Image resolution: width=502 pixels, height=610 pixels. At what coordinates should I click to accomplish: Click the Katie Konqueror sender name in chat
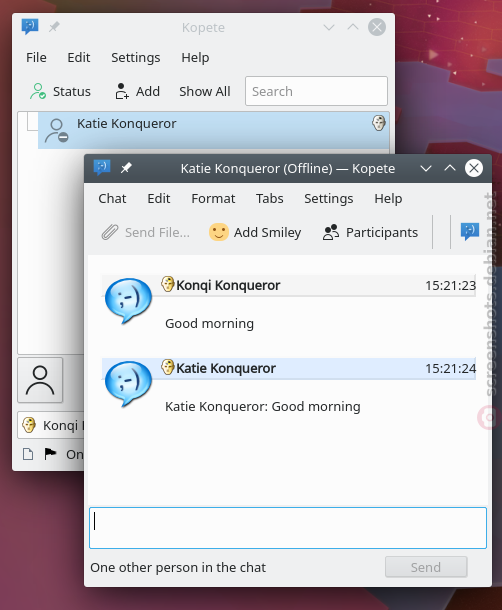point(226,368)
